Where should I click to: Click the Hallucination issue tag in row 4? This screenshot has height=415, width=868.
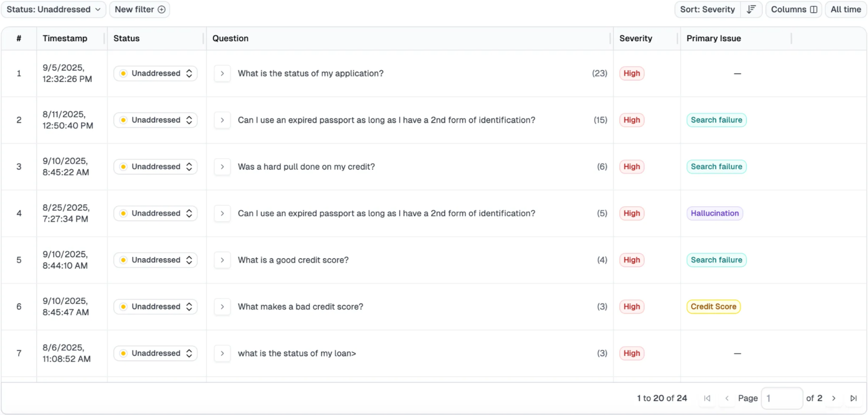pos(715,213)
